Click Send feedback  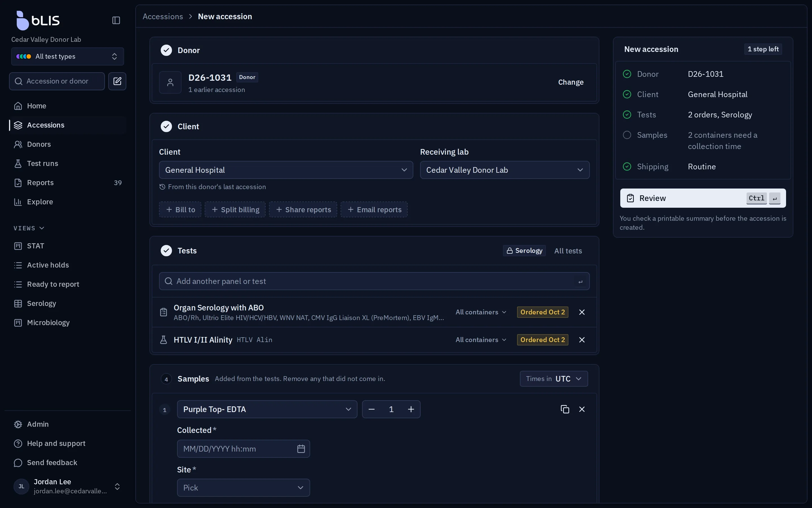coord(67,463)
